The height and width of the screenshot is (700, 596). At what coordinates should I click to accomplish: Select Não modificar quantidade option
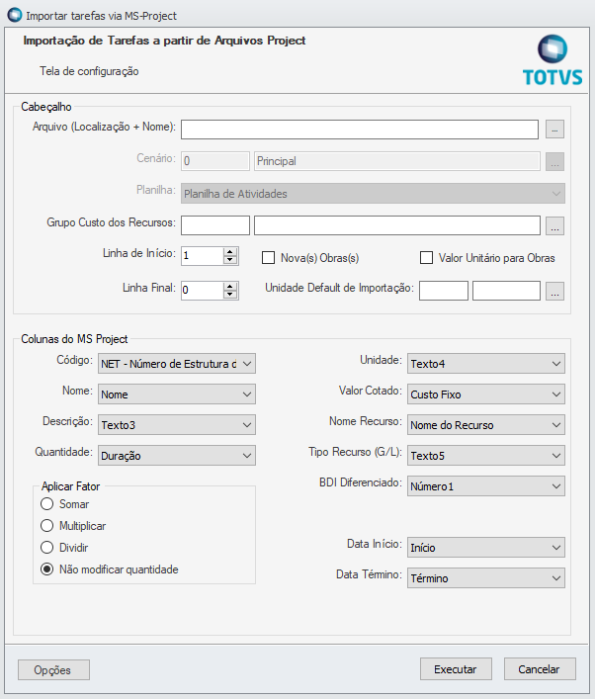pyautogui.click(x=46, y=569)
